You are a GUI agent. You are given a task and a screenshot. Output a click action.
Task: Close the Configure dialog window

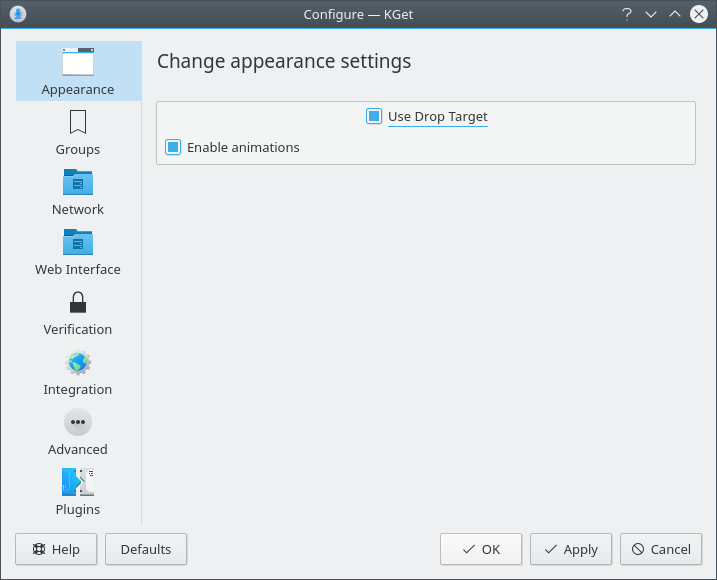click(699, 14)
